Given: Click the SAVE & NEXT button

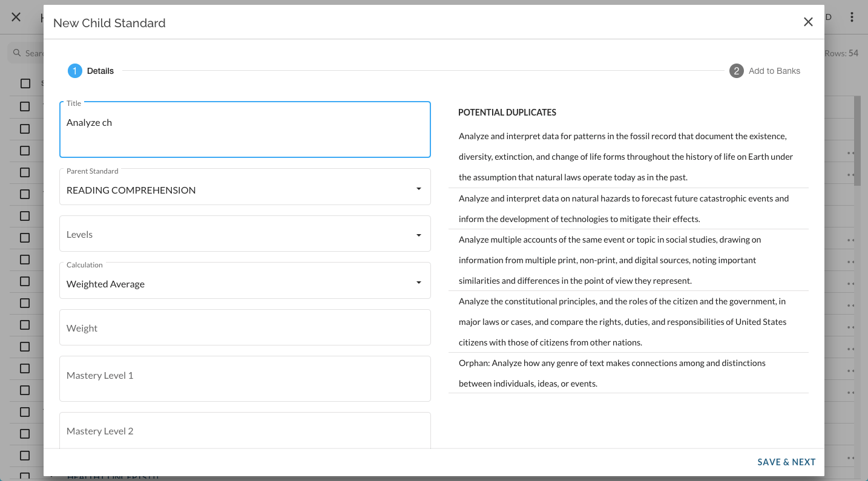Looking at the screenshot, I should [x=786, y=462].
